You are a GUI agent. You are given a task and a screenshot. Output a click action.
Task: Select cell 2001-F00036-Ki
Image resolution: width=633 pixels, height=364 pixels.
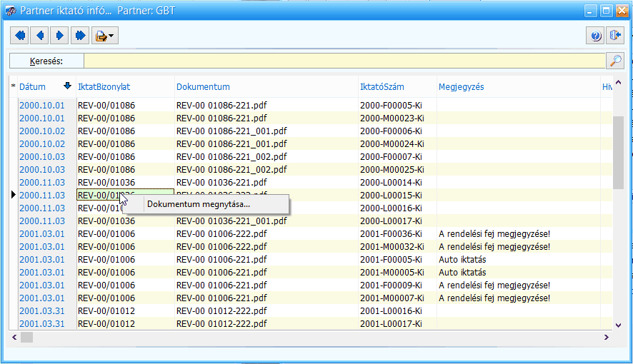coord(391,234)
